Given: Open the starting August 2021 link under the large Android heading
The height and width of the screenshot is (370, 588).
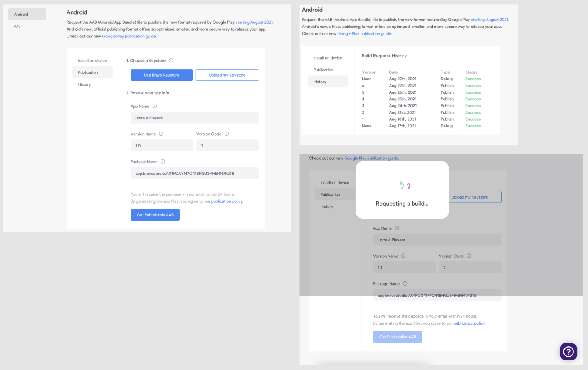Looking at the screenshot, I should coord(254,22).
